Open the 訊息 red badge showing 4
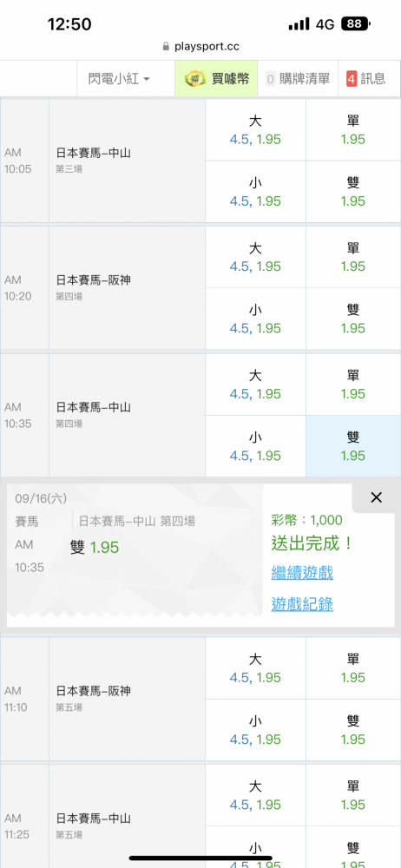This screenshot has width=401, height=868. (x=352, y=79)
